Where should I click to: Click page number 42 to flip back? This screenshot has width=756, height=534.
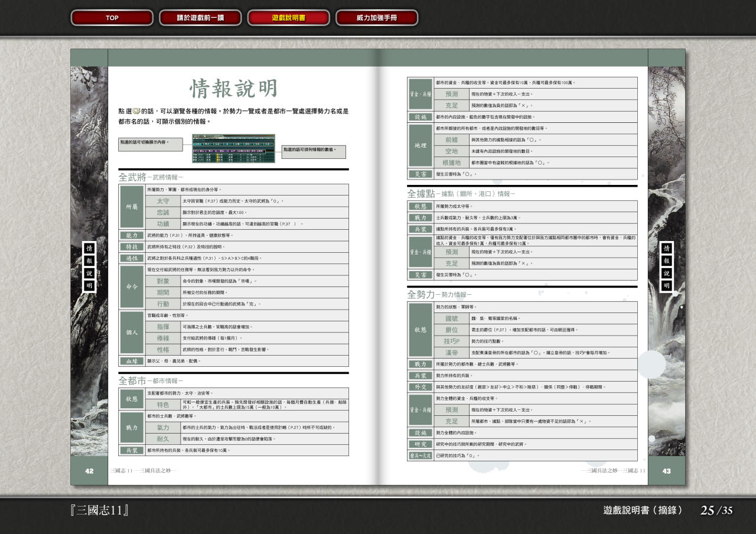(x=89, y=471)
